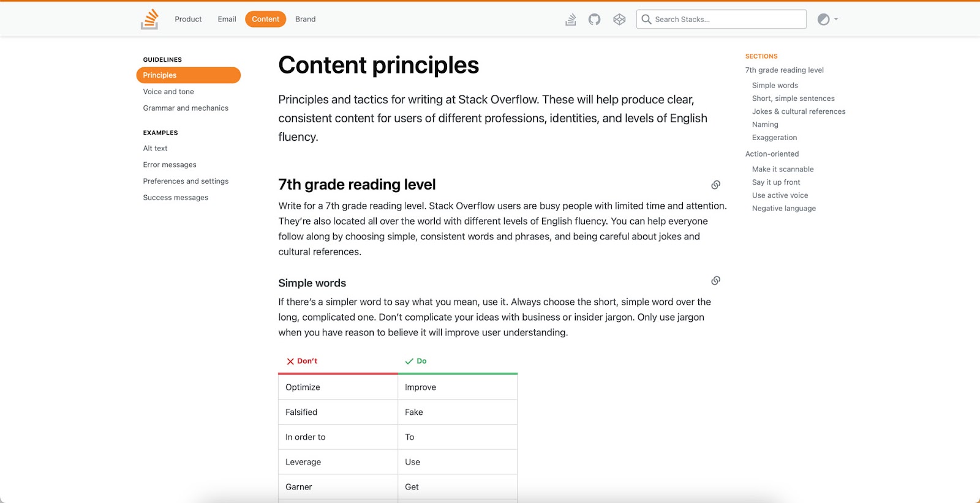Open the Email nav item
The width and height of the screenshot is (980, 503).
point(227,20)
